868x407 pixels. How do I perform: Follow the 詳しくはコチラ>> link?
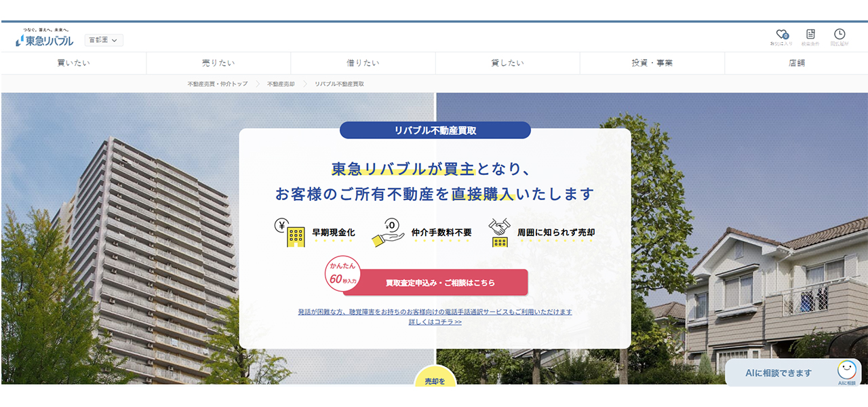click(x=435, y=322)
